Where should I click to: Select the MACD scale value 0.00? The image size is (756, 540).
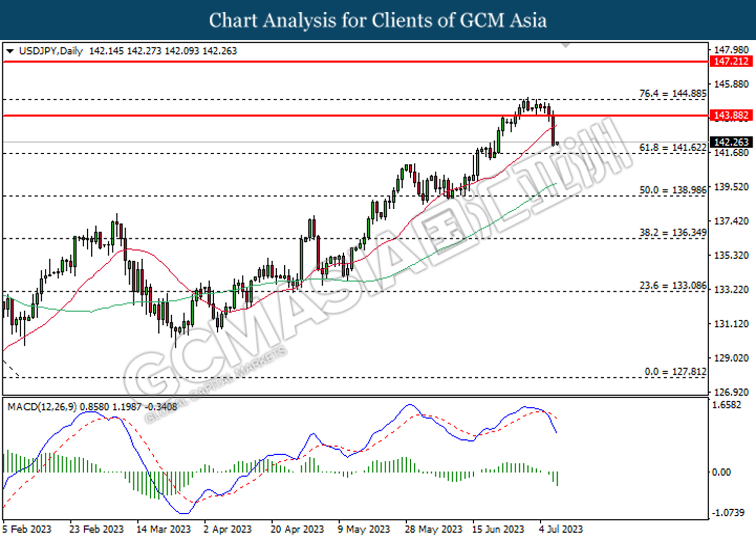721,472
